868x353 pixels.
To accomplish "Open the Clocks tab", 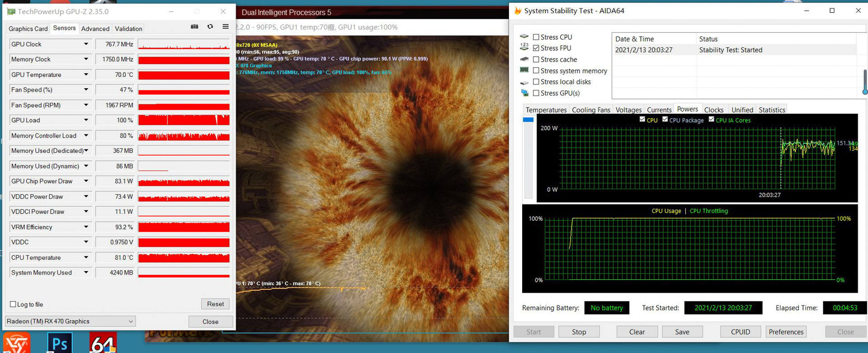I will click(x=714, y=110).
